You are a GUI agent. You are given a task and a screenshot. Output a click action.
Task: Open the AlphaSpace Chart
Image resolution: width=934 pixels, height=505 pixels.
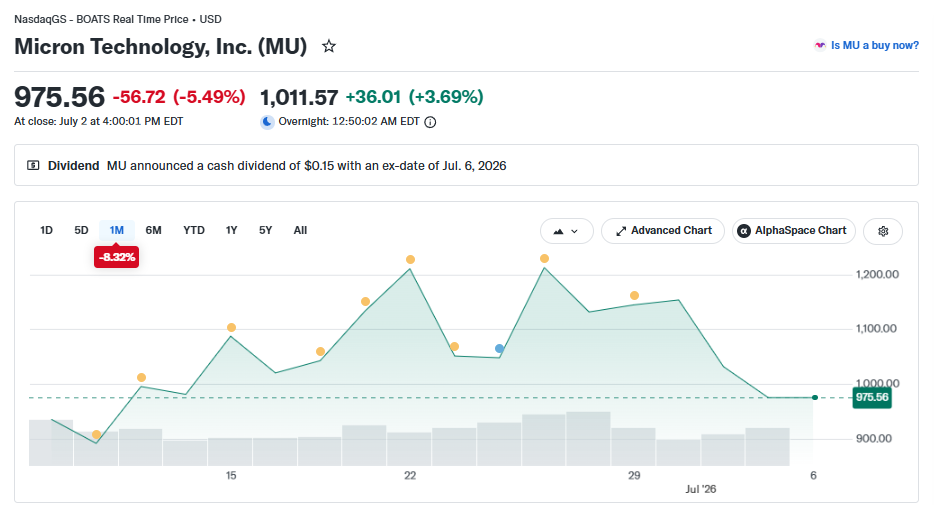click(x=793, y=231)
